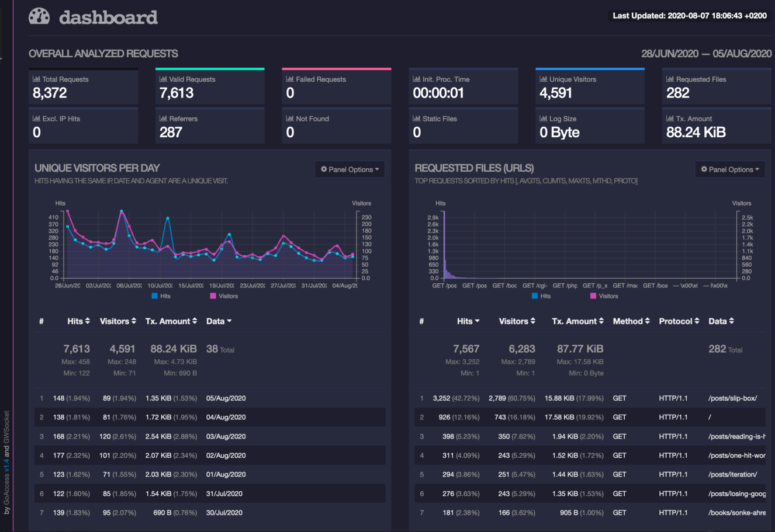This screenshot has width=775, height=532.
Task: Sort visitors table by Data column
Action: (219, 321)
